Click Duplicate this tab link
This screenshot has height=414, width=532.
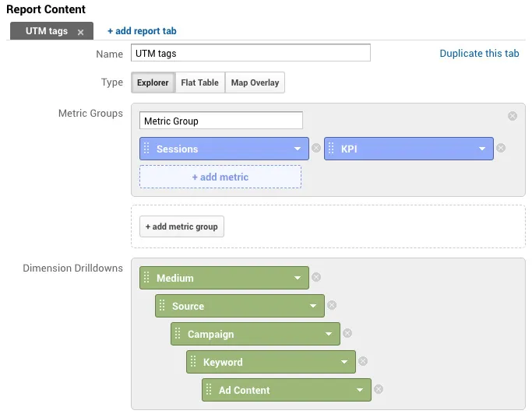tap(479, 53)
